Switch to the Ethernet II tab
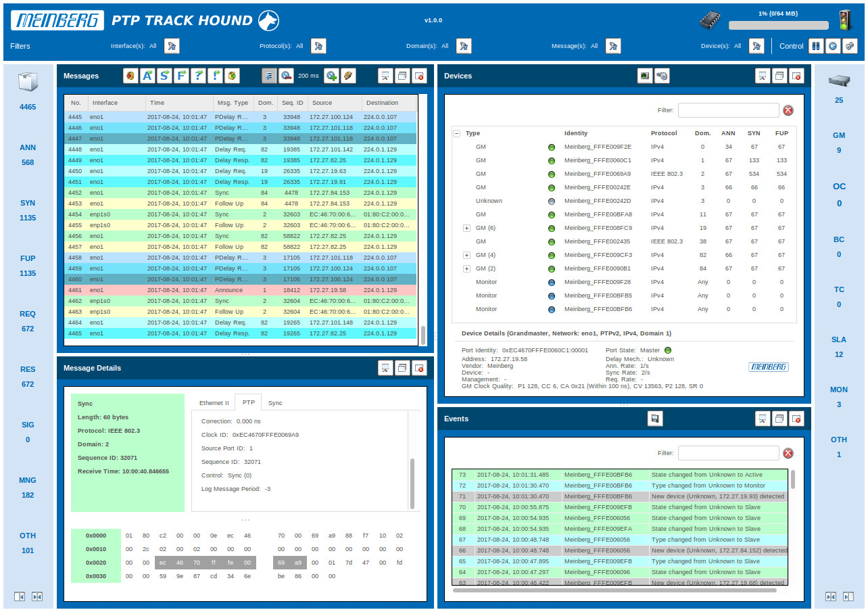Viewport: 868px width, 612px height. (x=214, y=402)
